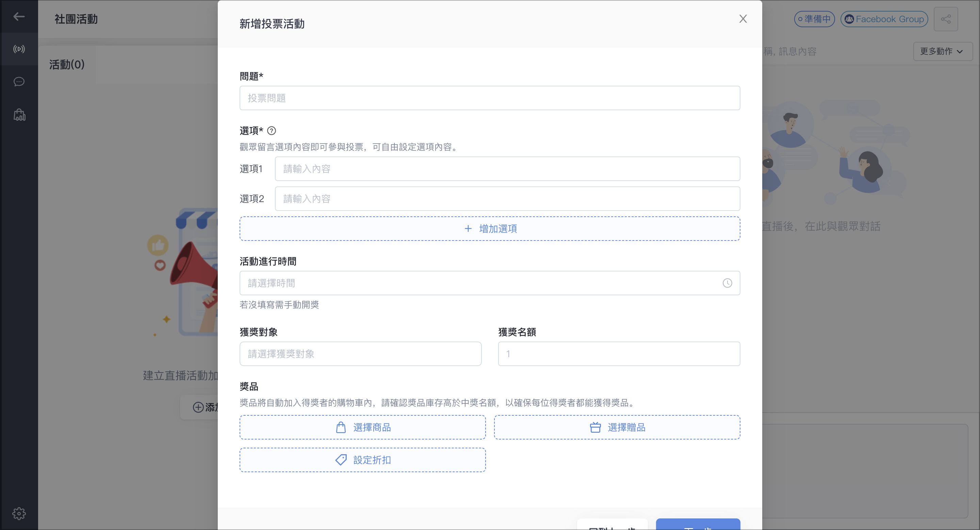Viewport: 980px width, 530px height.
Task: Open the store analytics sidebar icon
Action: pos(19,115)
